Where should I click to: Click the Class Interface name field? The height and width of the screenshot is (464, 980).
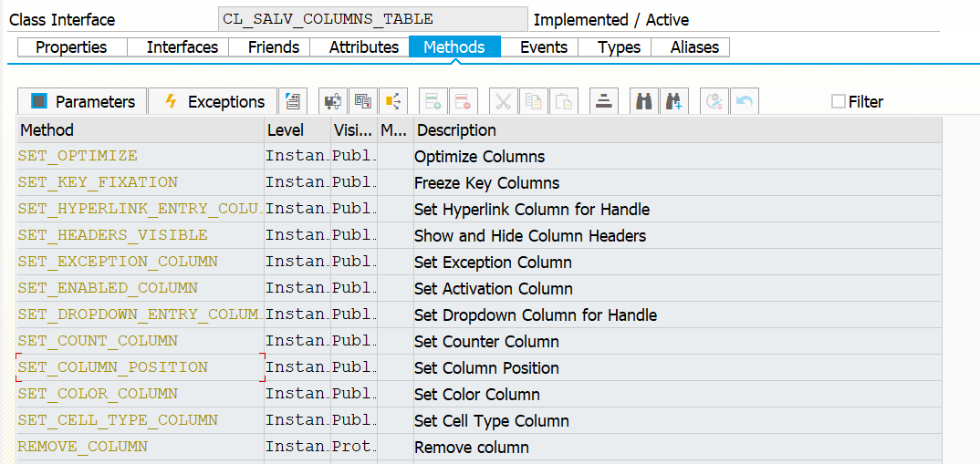coord(373,19)
